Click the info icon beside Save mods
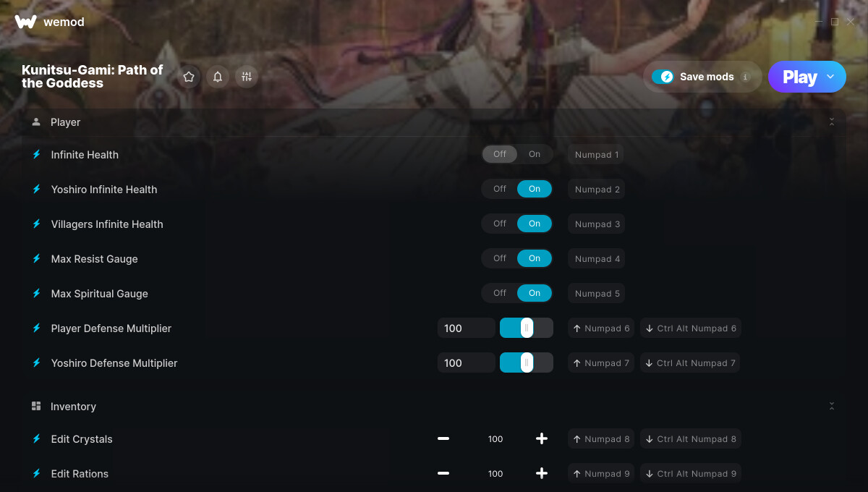The height and width of the screenshot is (492, 868). (x=746, y=77)
